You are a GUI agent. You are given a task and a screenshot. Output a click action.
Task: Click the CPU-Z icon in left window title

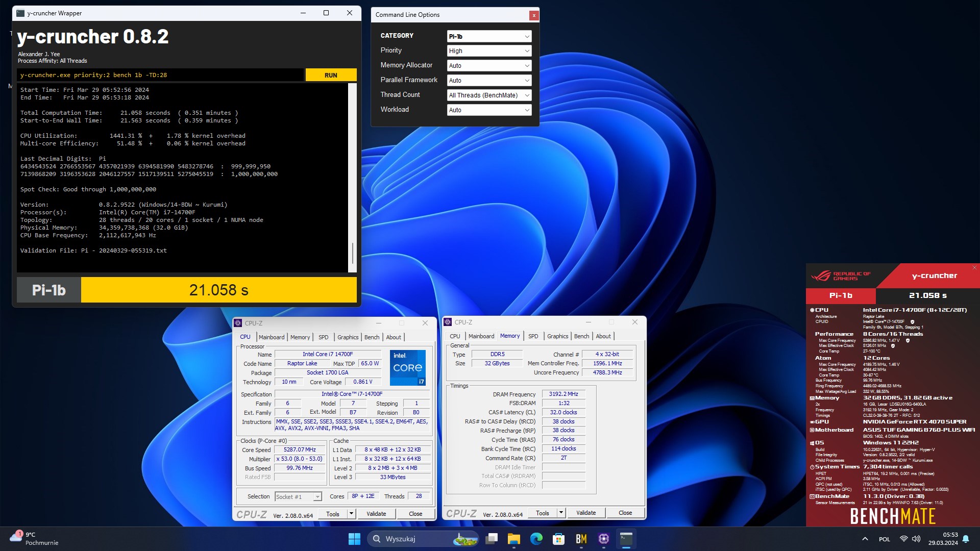[238, 323]
